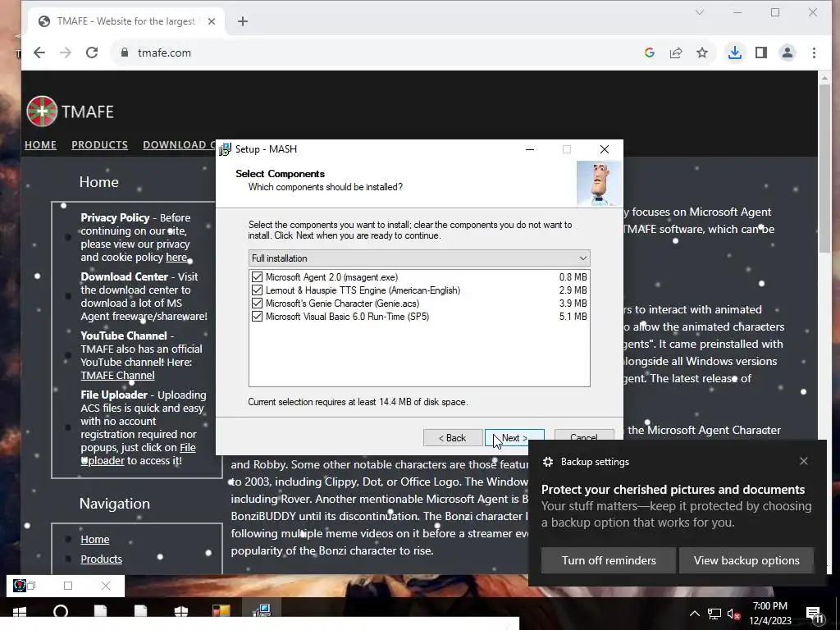Close the TMAFE browser tab

pos(212,21)
